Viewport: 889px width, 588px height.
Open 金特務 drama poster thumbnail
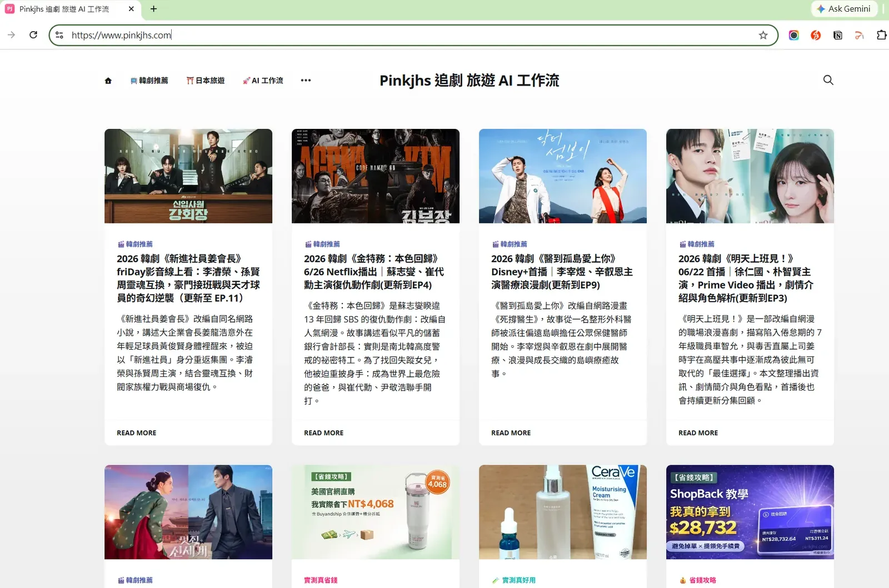[376, 176]
